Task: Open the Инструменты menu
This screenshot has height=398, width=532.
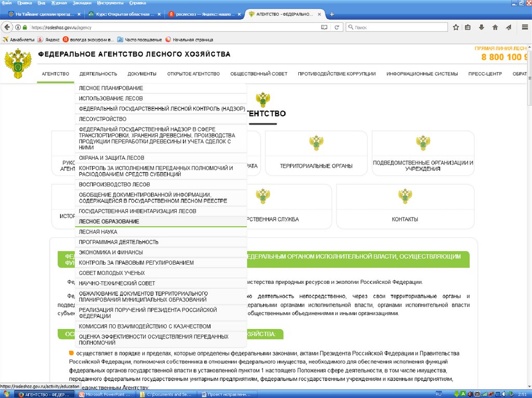Action: tap(110, 3)
